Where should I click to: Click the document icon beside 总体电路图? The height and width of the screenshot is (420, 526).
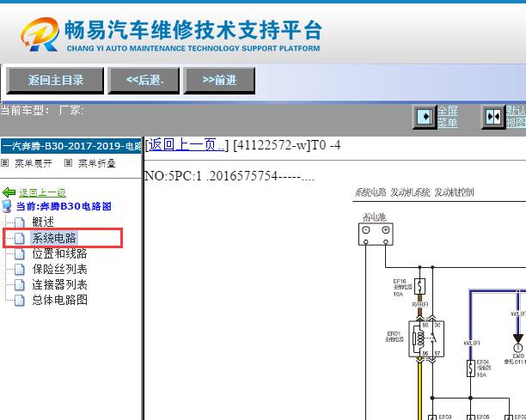(x=20, y=300)
